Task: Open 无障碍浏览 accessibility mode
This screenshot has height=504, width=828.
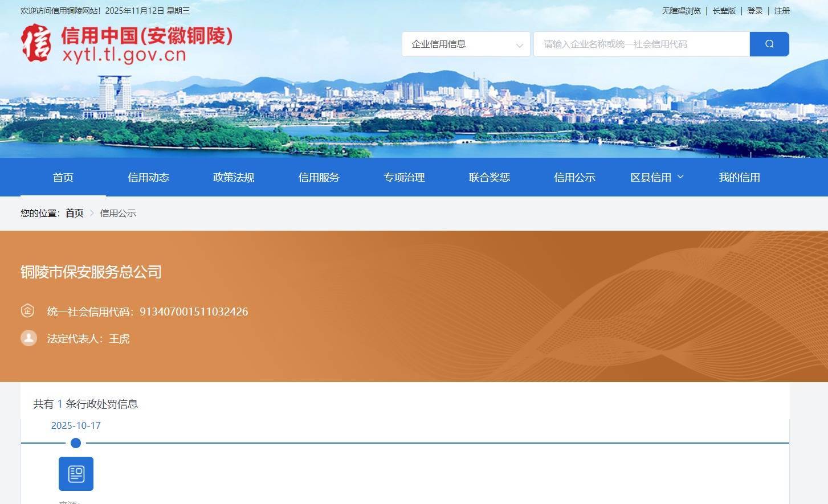Action: tap(681, 10)
